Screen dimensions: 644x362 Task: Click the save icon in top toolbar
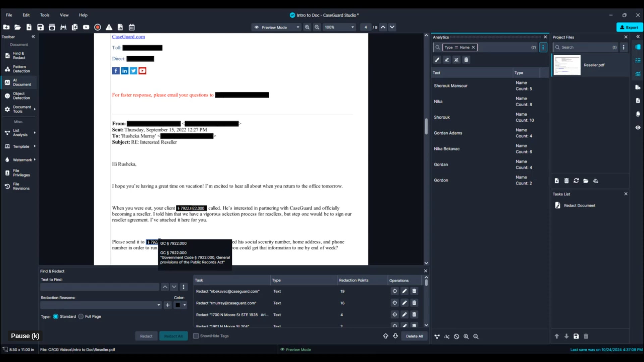click(40, 27)
